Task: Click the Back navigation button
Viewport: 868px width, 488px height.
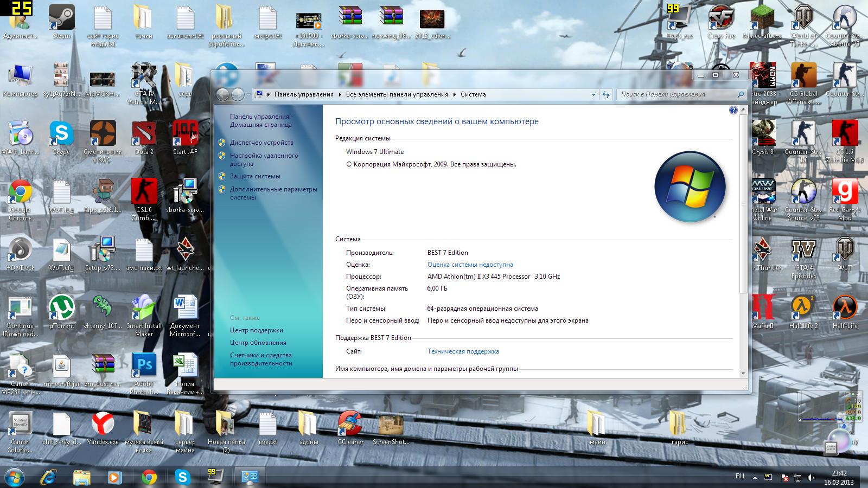Action: tap(222, 95)
